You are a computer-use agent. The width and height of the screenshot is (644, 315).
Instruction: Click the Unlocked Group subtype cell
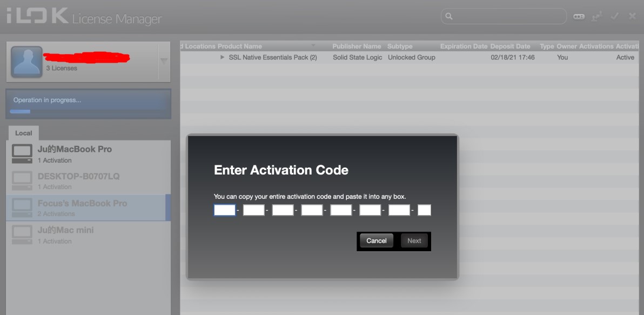(412, 57)
